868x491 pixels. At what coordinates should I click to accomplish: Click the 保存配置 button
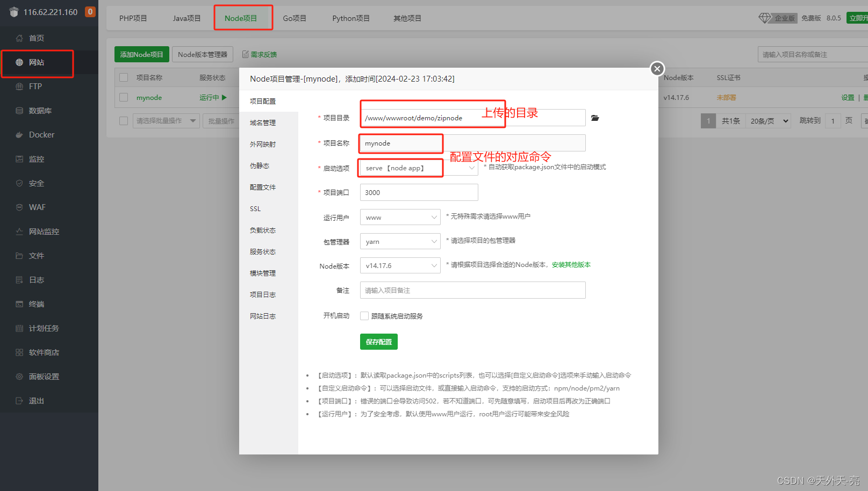(x=379, y=342)
